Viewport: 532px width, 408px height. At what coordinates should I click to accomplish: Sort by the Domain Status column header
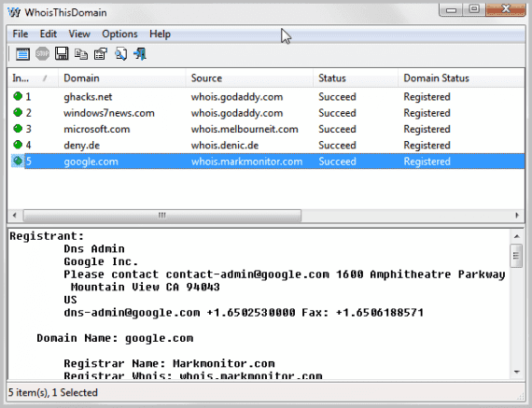tap(461, 78)
